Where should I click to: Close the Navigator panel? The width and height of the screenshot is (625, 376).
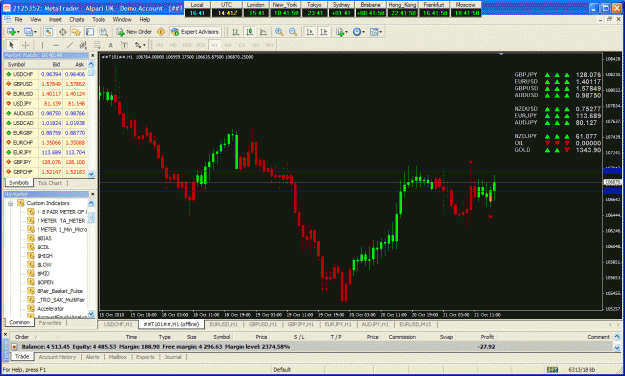(x=93, y=194)
